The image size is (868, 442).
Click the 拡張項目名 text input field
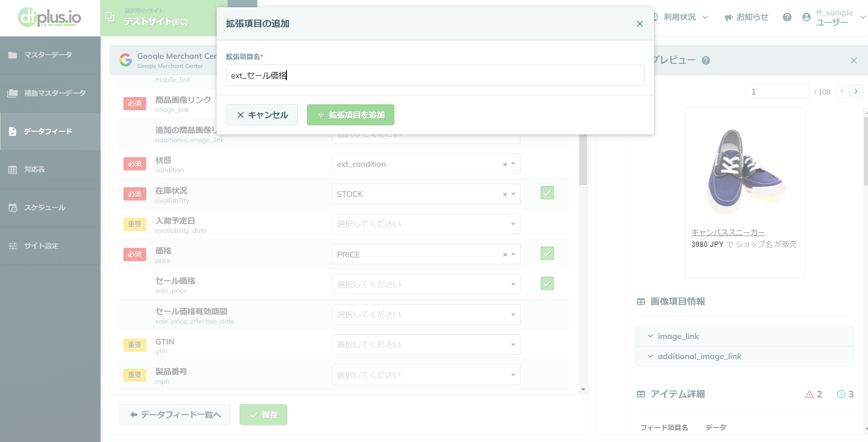(435, 76)
